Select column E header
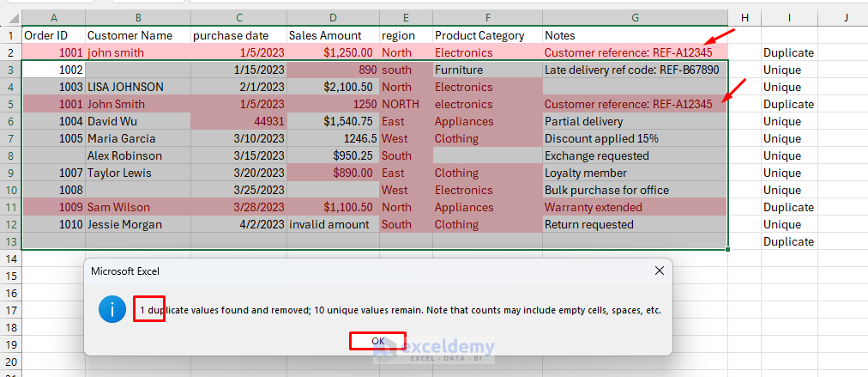This screenshot has width=868, height=377. [x=406, y=18]
